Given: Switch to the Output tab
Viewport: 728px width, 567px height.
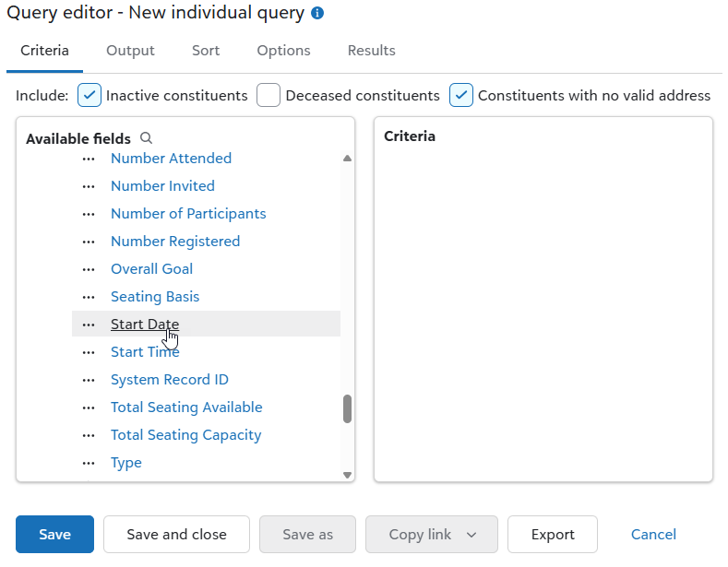Looking at the screenshot, I should coord(130,50).
